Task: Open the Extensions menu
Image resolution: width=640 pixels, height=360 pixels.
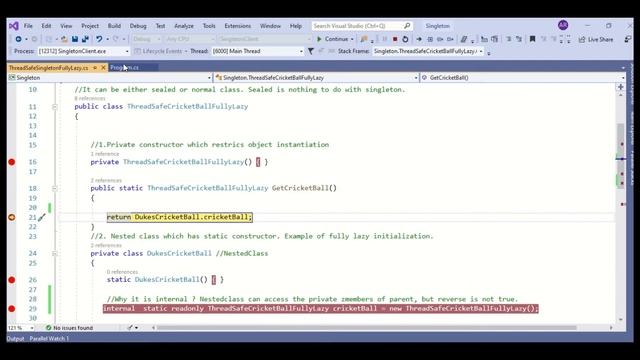Action: (238, 26)
